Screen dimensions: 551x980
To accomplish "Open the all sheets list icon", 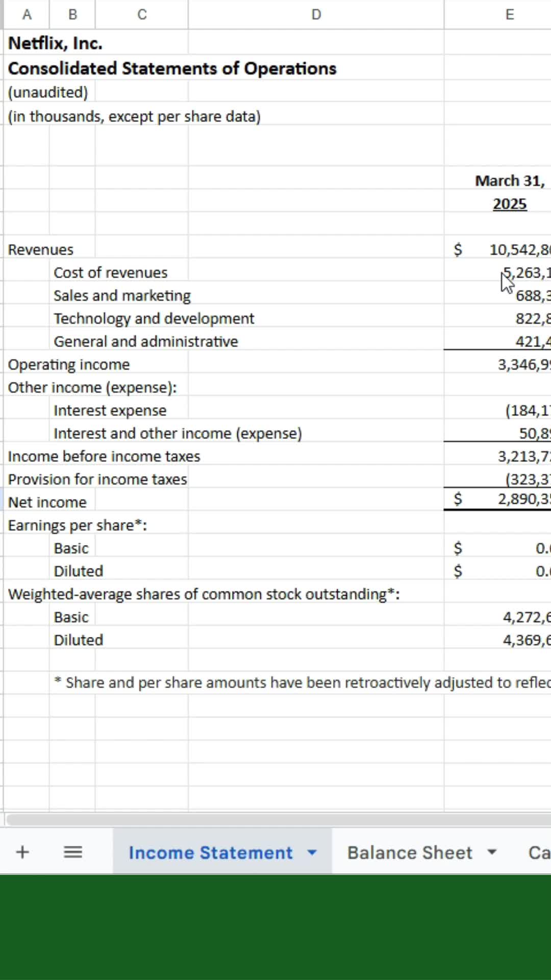I will (73, 852).
